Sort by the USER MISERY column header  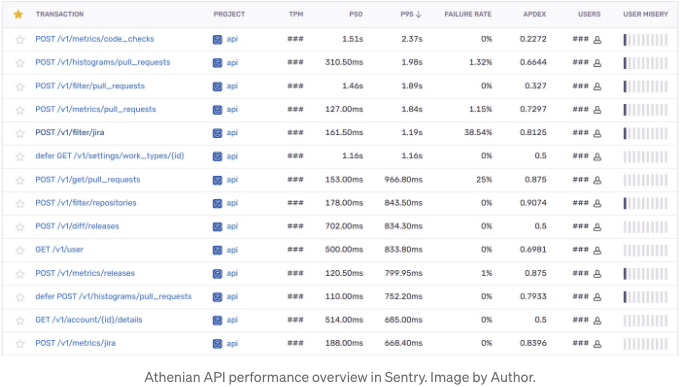click(645, 14)
